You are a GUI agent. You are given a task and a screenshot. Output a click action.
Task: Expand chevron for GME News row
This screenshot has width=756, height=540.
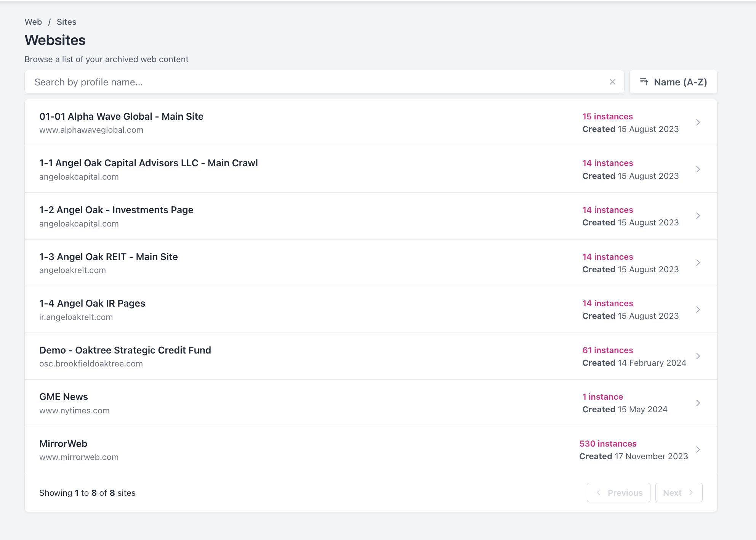698,403
